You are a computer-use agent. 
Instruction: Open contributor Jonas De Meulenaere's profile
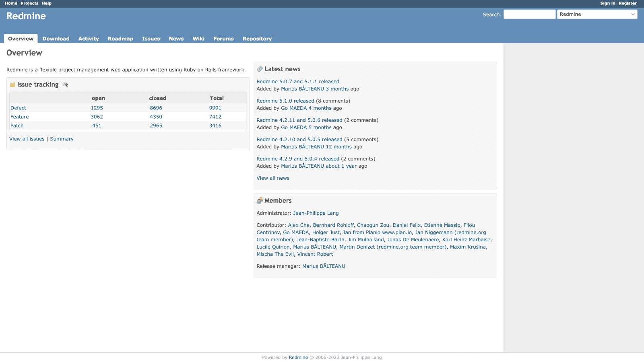pyautogui.click(x=413, y=240)
